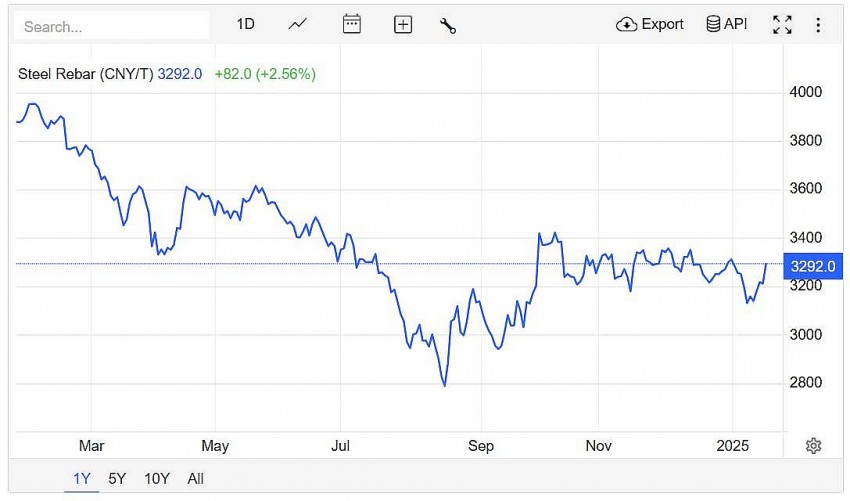Screen dimensions: 850x501
Task: Click the +82.0 (+2.56%) change value
Action: [265, 73]
